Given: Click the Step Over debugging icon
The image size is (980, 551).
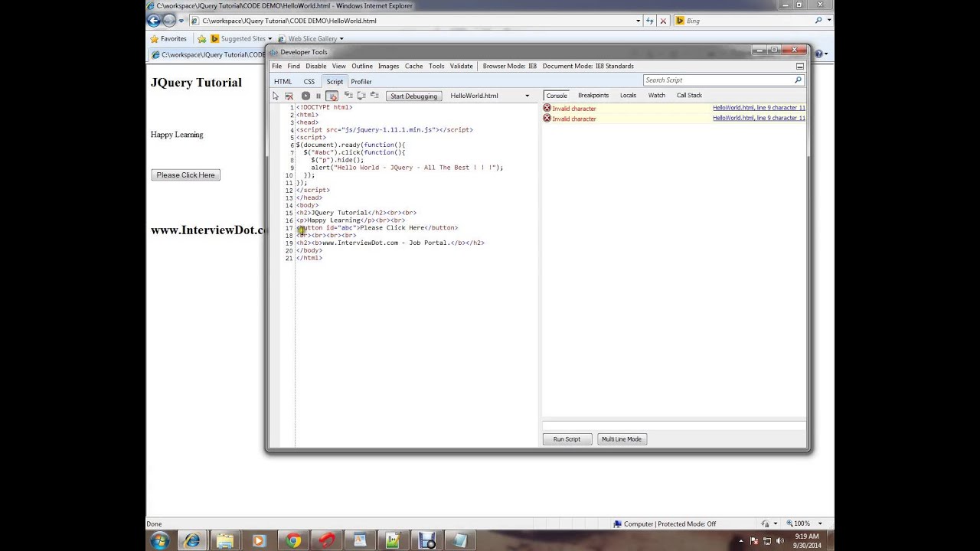Looking at the screenshot, I should [x=361, y=95].
